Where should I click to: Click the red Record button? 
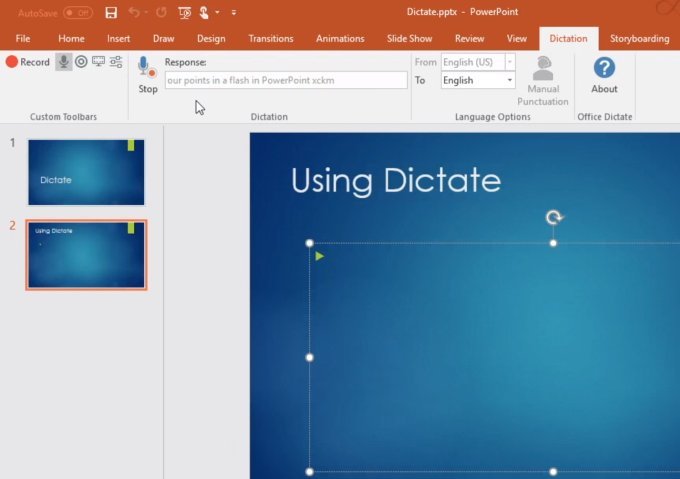(x=28, y=62)
